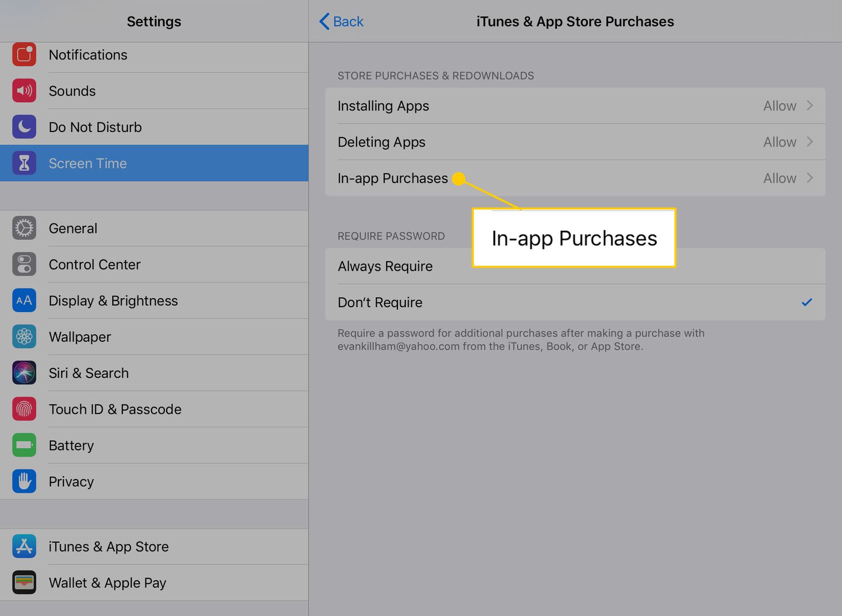The width and height of the screenshot is (842, 616).
Task: Tap the General gear icon
Action: pyautogui.click(x=24, y=228)
